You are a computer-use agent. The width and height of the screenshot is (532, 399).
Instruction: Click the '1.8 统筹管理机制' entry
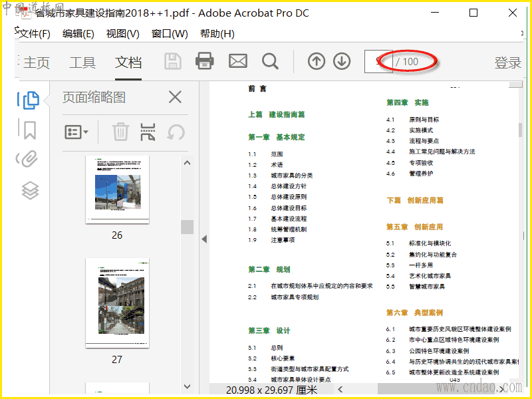click(x=277, y=229)
